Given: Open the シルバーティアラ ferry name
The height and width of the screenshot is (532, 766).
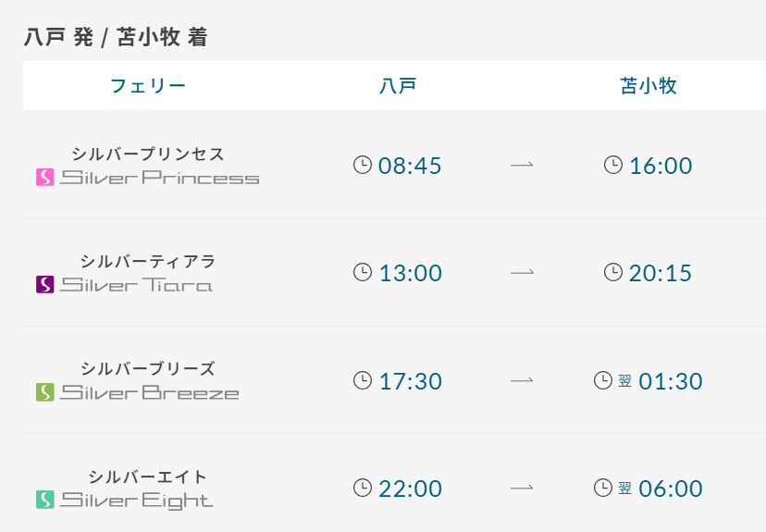Looking at the screenshot, I should [148, 261].
